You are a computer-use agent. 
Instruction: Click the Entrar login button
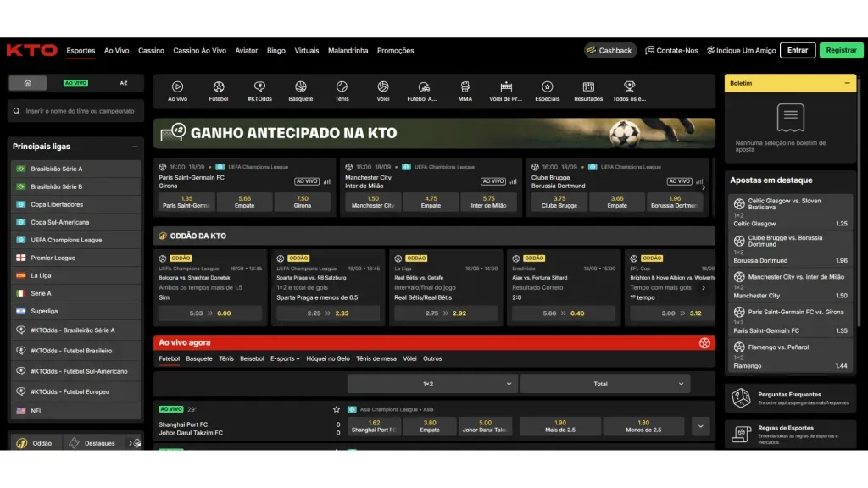pyautogui.click(x=798, y=51)
